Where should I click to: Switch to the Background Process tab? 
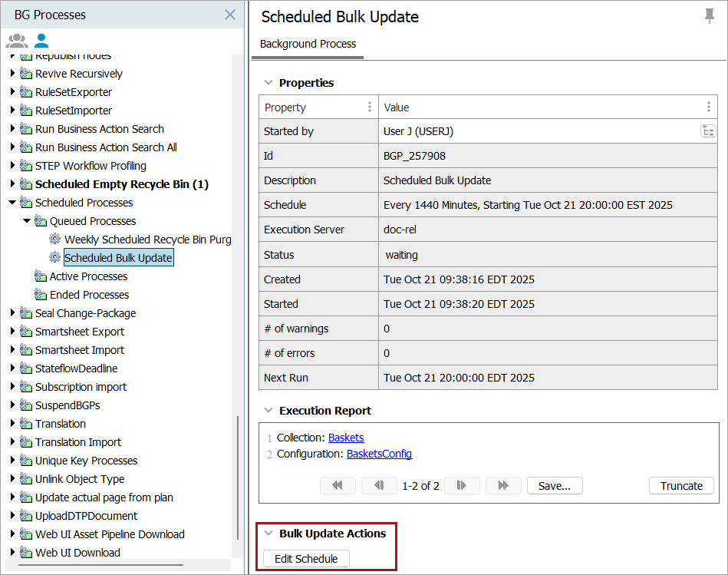[x=308, y=44]
